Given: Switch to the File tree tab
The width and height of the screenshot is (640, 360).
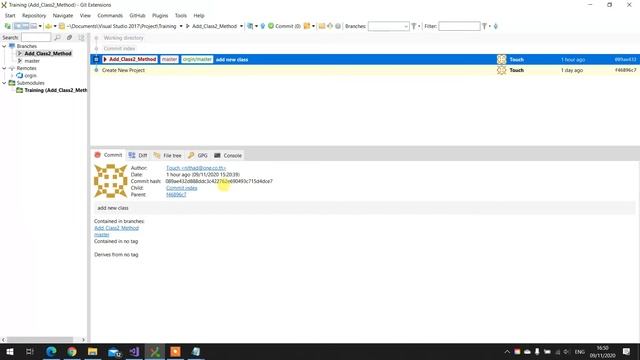Looking at the screenshot, I should pyautogui.click(x=167, y=156).
